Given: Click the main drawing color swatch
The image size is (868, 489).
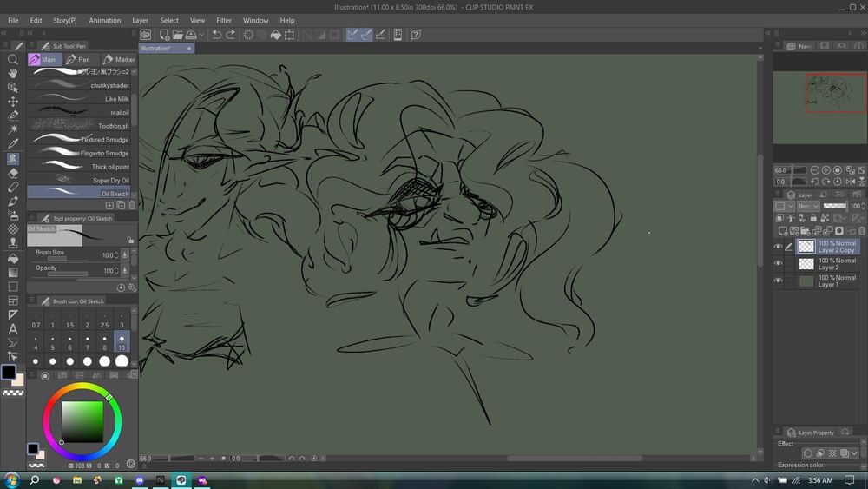Looking at the screenshot, I should click(9, 372).
